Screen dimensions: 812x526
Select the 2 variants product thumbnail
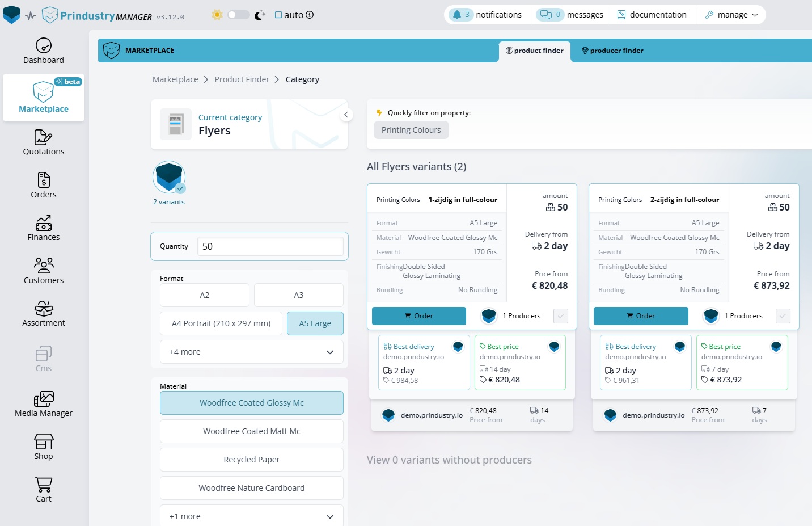click(x=169, y=178)
